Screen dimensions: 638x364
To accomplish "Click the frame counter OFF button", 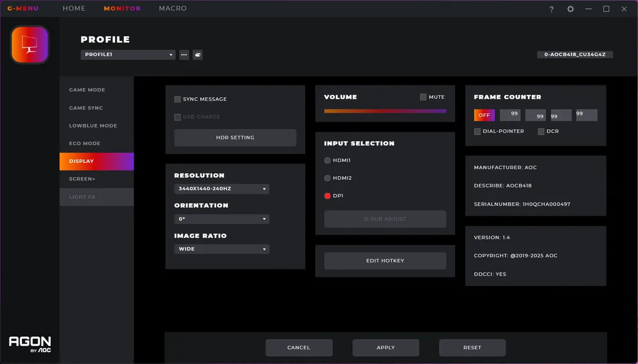I will click(484, 115).
